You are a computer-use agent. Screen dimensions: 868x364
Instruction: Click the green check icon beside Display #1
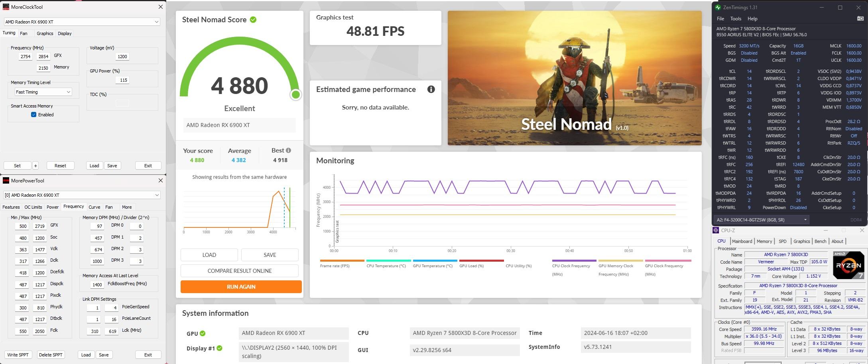point(219,348)
